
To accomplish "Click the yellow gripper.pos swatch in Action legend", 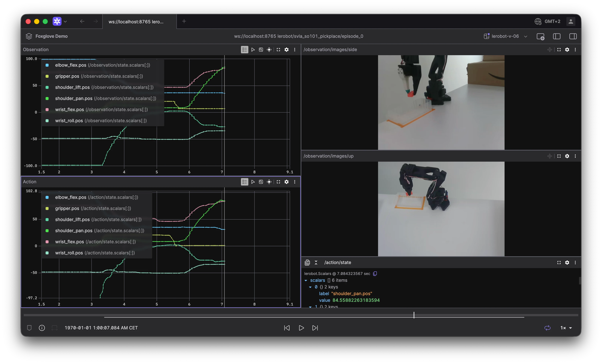I will coord(47,208).
